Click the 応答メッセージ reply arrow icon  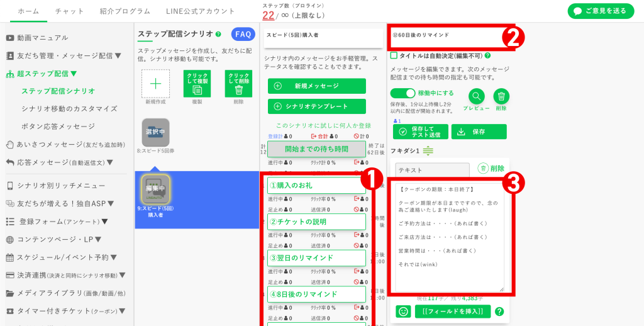tap(10, 162)
